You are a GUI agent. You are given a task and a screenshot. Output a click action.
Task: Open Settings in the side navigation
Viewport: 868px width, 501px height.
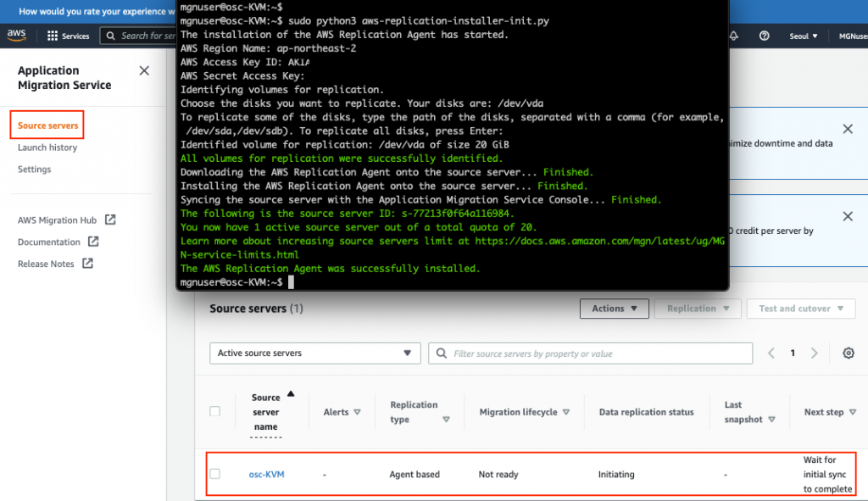[x=34, y=169]
